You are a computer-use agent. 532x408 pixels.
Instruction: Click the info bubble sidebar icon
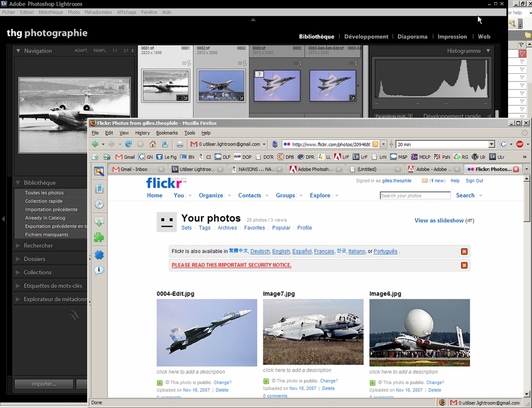99,270
